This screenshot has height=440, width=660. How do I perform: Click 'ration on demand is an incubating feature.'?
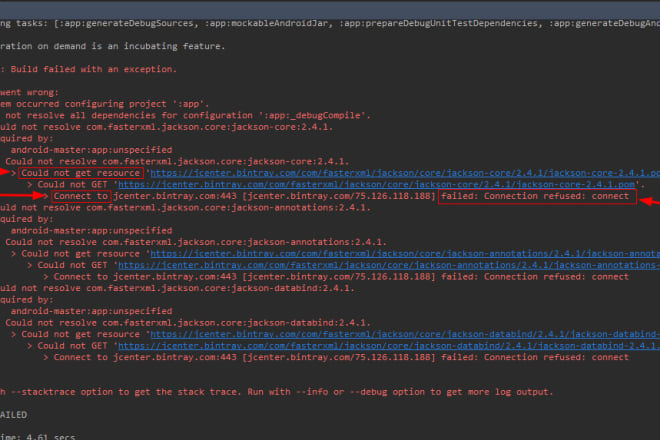coord(112,46)
